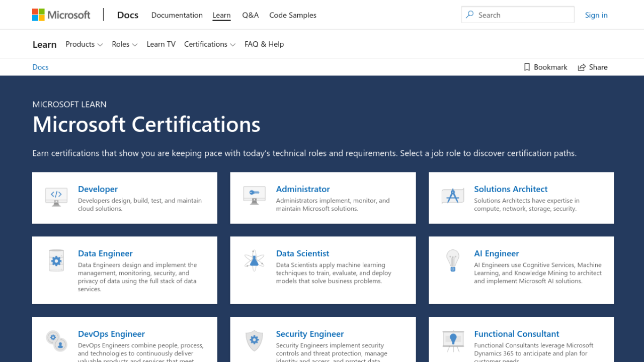The width and height of the screenshot is (644, 362).
Task: Click the Administrator card key icon
Action: tap(254, 195)
